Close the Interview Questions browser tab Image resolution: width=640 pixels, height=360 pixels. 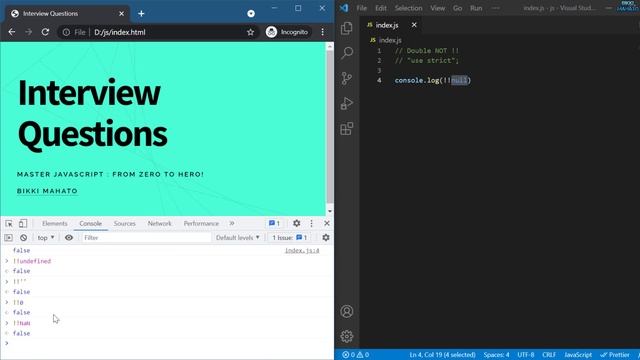[121, 13]
